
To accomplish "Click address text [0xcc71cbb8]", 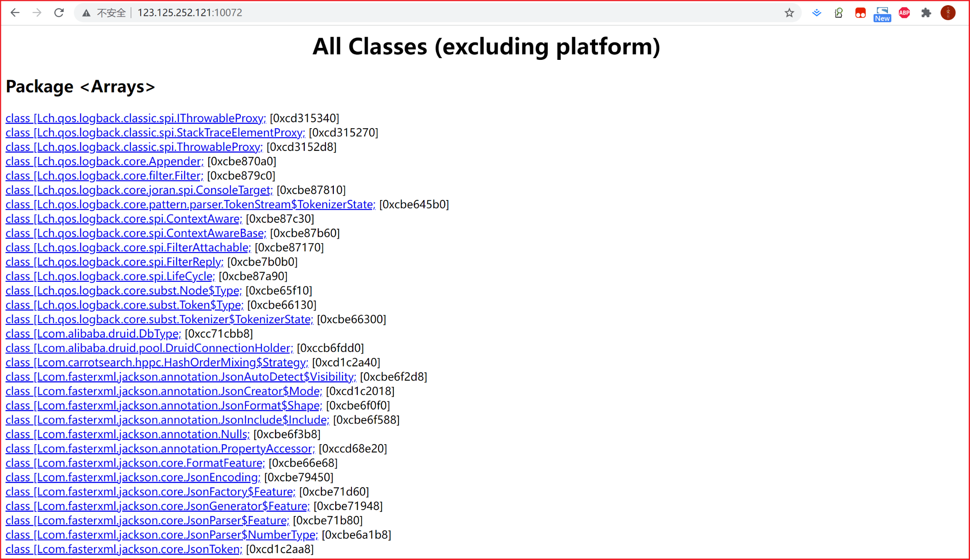I will click(x=219, y=333).
